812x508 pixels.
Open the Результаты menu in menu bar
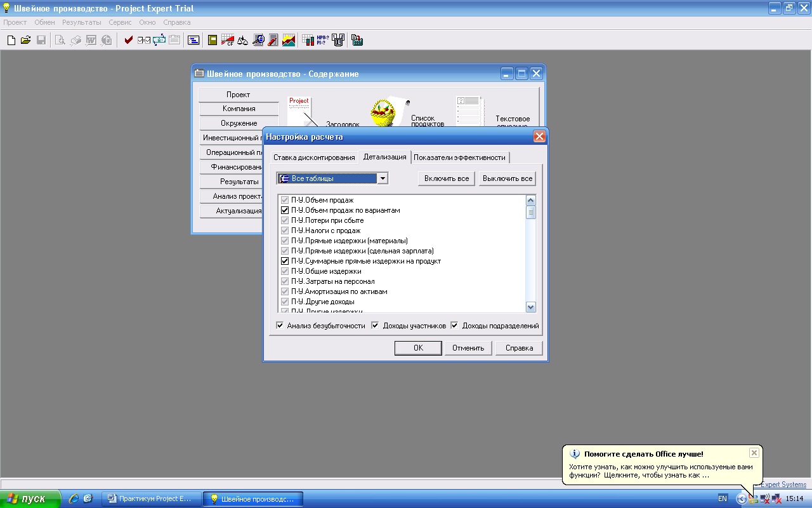click(x=82, y=22)
